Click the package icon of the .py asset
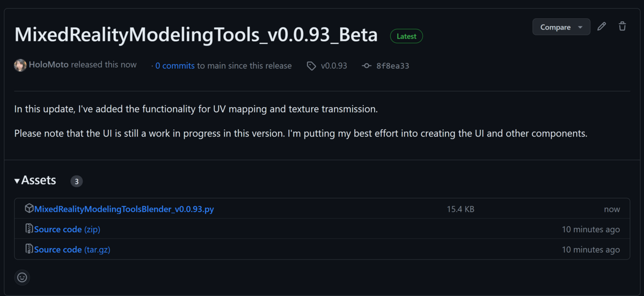 point(29,209)
